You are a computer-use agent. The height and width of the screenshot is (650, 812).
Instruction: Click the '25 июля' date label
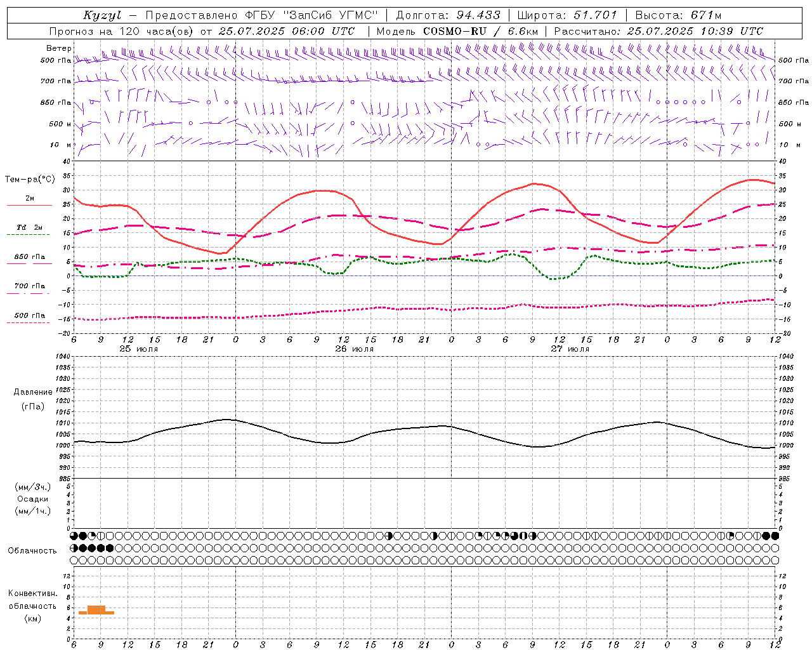tap(139, 349)
